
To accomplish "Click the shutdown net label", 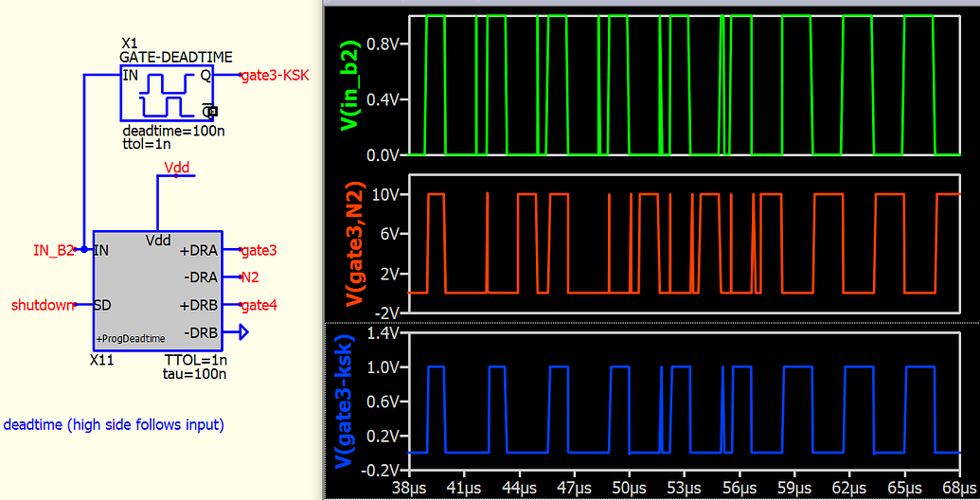I will (x=43, y=306).
